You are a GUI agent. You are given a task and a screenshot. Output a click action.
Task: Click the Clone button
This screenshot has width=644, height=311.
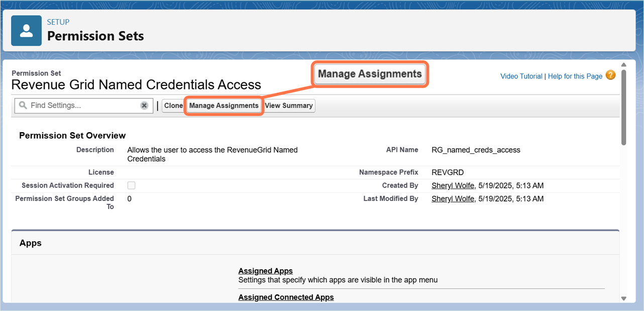(173, 106)
